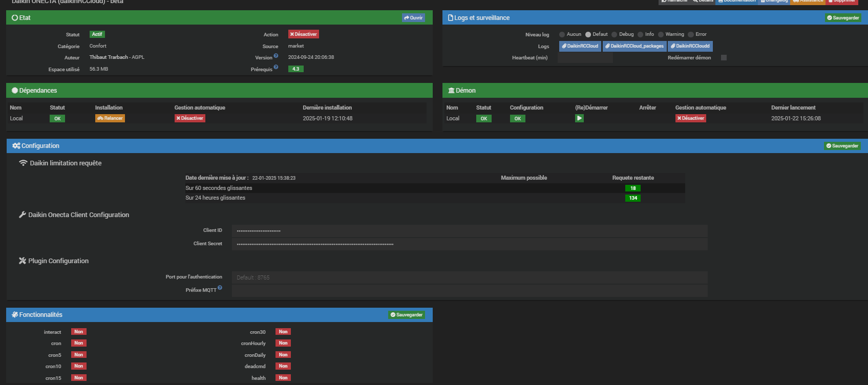Click the help icon beside Prérequis
This screenshot has width=868, height=385.
276,67
